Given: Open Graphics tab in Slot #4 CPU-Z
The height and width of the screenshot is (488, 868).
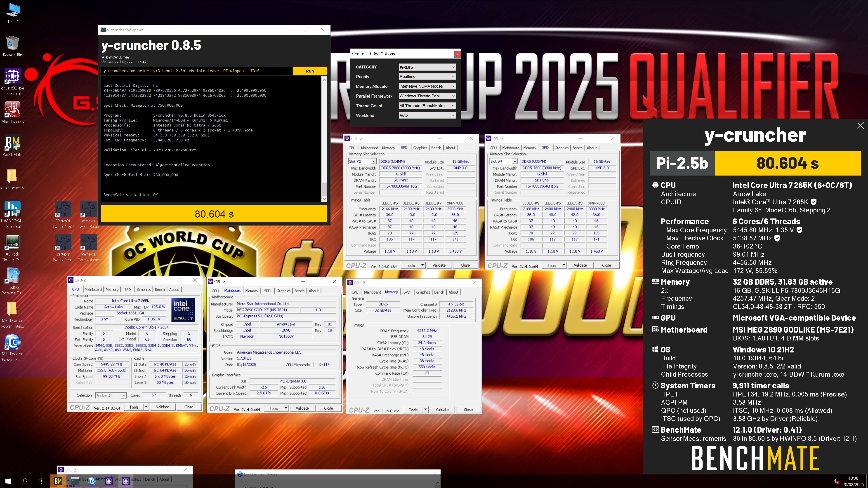Looking at the screenshot, I should tap(561, 148).
